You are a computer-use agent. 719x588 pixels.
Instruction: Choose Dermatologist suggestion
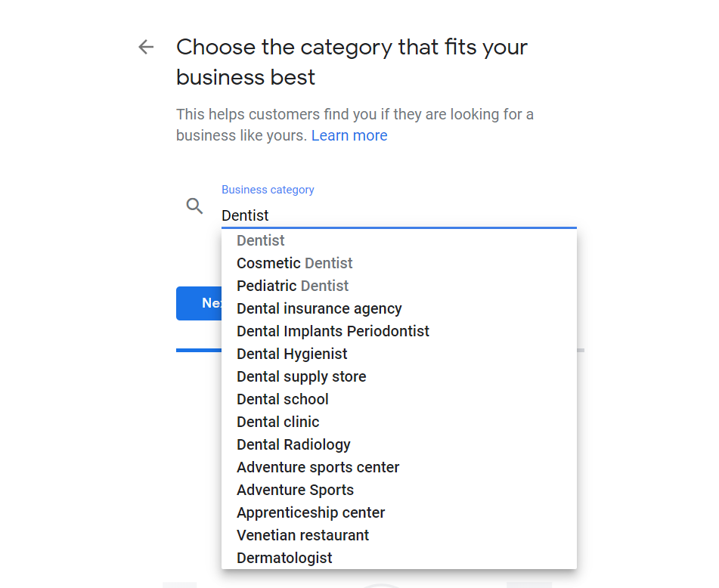pos(399,559)
